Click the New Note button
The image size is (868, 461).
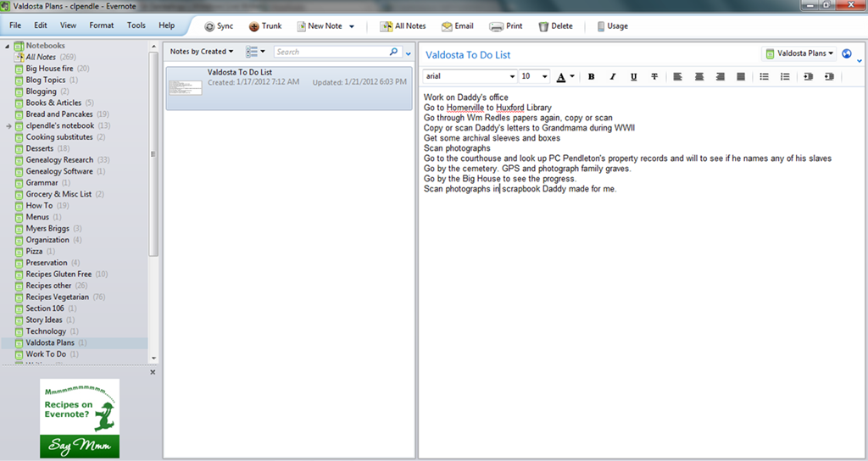point(320,26)
